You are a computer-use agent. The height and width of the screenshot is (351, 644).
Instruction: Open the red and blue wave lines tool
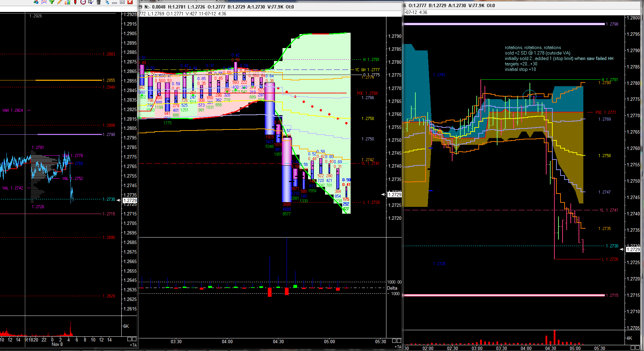click(44, 2)
